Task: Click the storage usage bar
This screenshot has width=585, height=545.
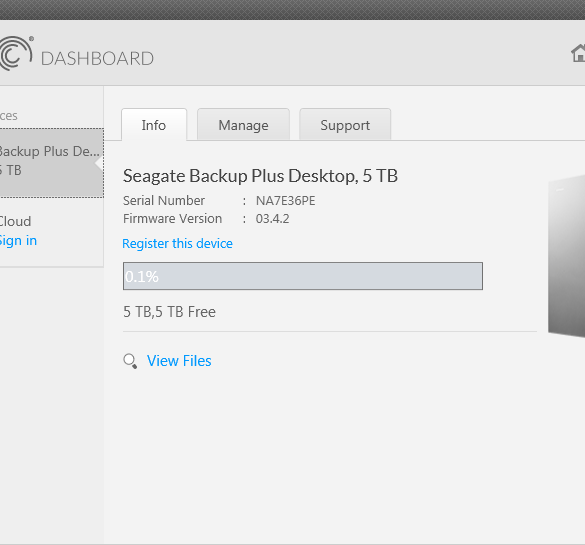Action: coord(303,276)
